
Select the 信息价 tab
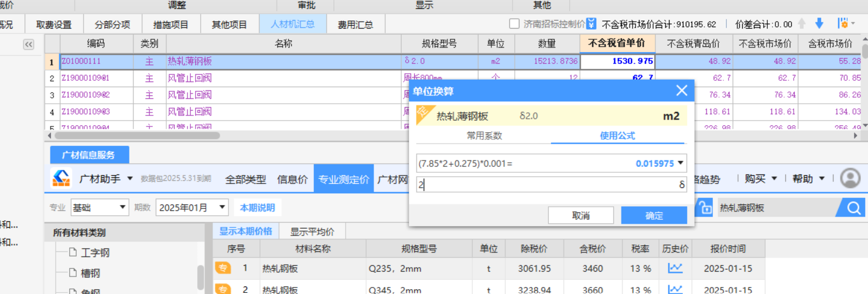point(292,179)
